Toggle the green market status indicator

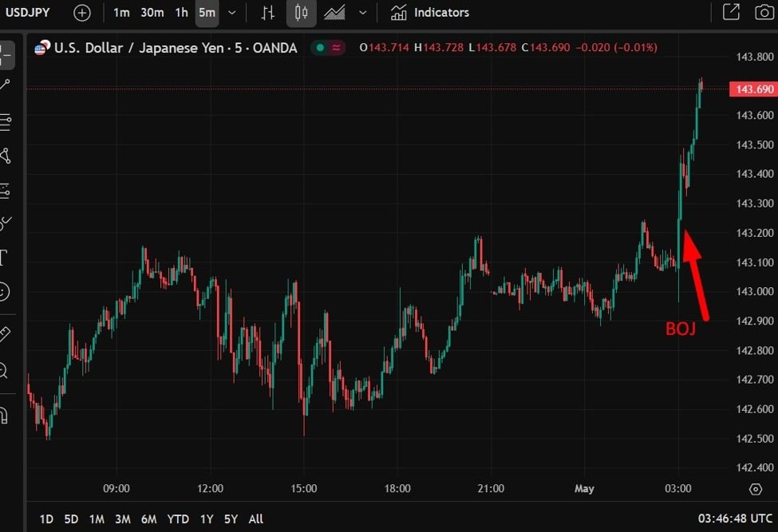[320, 48]
